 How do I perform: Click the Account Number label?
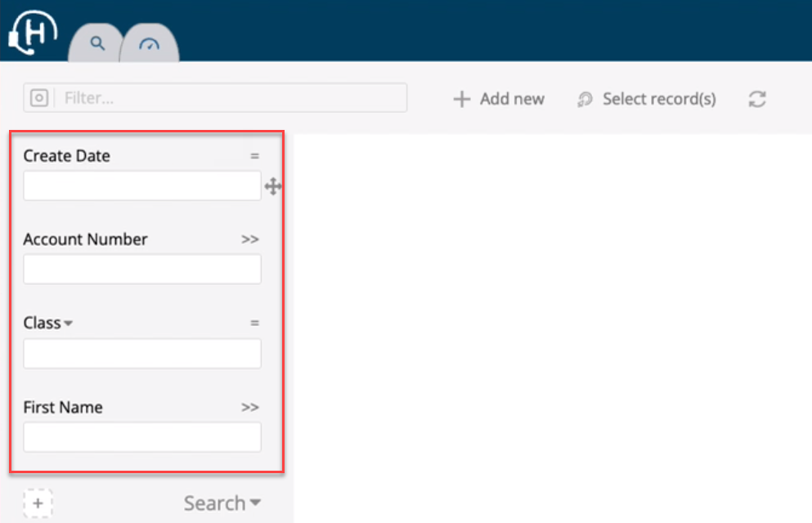85,239
